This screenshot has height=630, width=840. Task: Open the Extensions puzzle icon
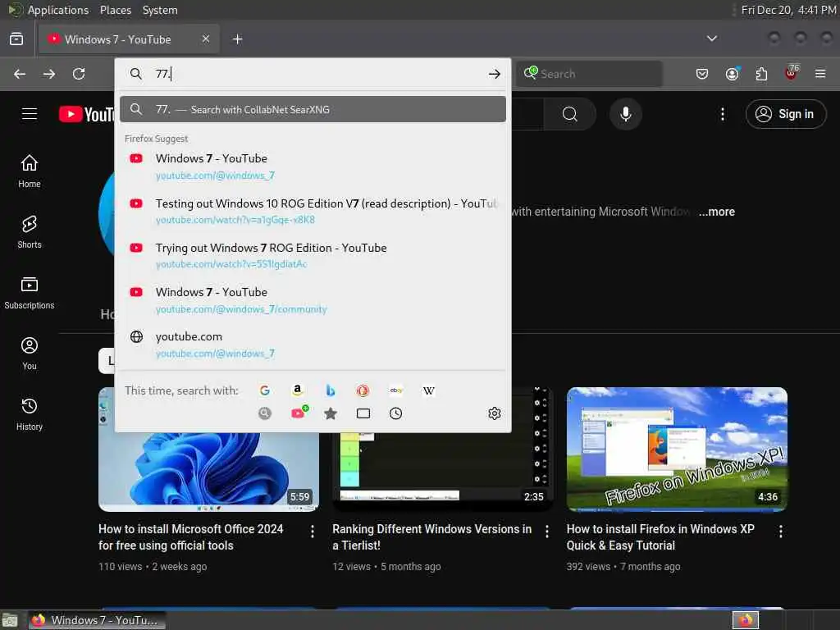click(761, 74)
